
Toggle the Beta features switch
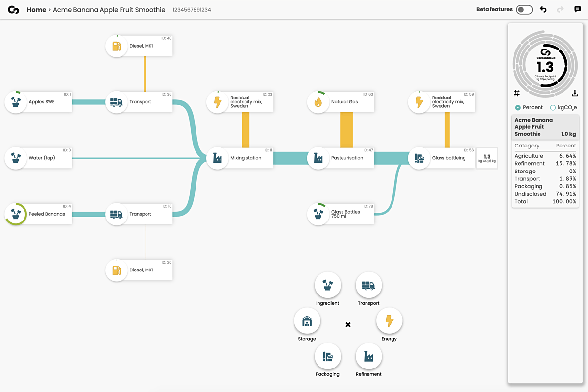pos(524,10)
